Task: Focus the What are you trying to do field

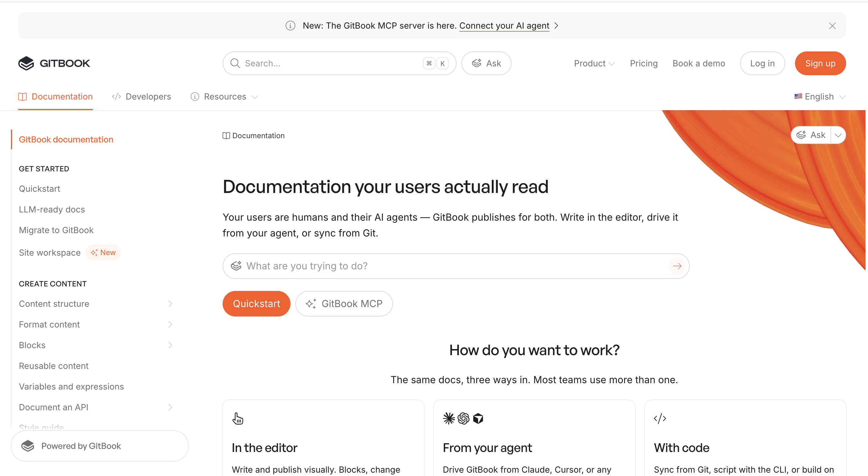Action: coord(456,266)
